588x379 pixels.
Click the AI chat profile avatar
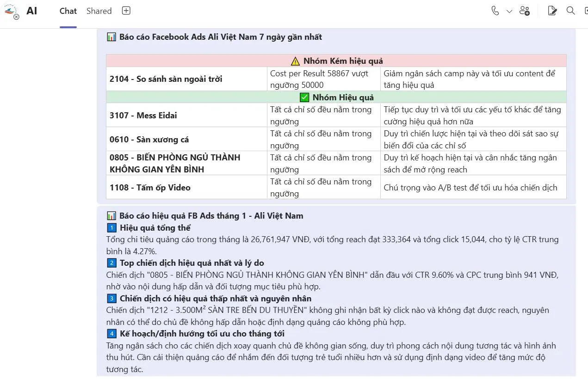(x=11, y=12)
